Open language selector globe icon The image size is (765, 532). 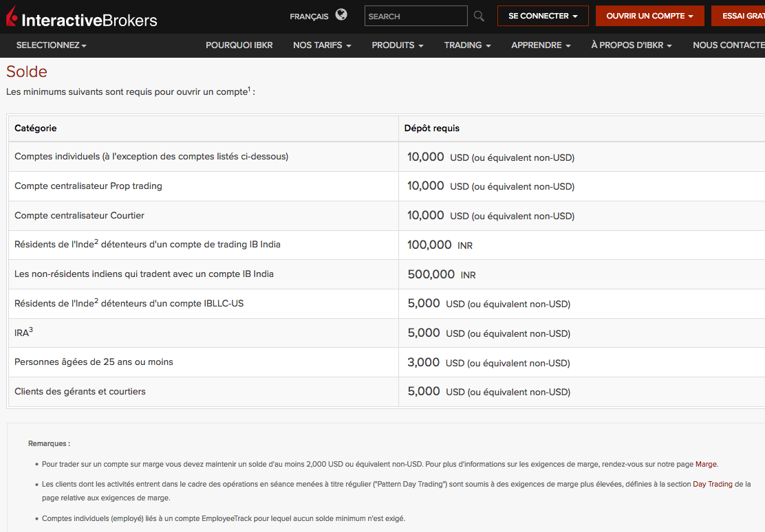[341, 14]
